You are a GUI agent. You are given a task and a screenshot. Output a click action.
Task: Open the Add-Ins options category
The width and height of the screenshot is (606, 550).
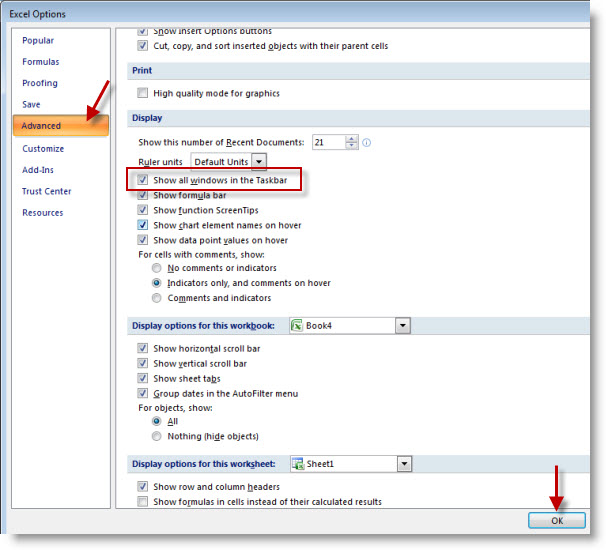pyautogui.click(x=38, y=170)
